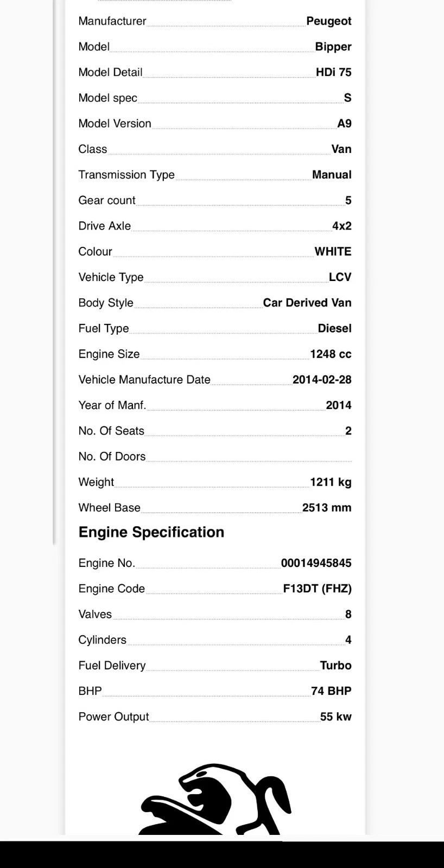Select the BHP value 74 BHP
The height and width of the screenshot is (868, 444).
tap(332, 691)
